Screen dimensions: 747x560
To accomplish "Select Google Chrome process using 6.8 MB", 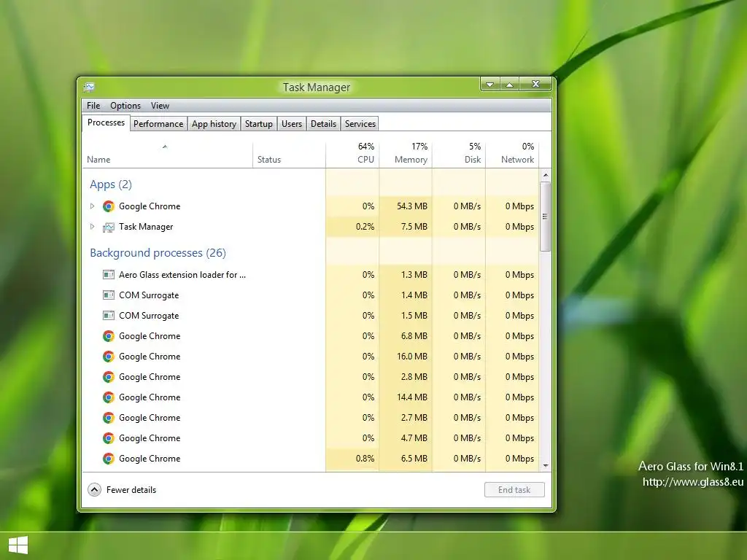I will 310,336.
